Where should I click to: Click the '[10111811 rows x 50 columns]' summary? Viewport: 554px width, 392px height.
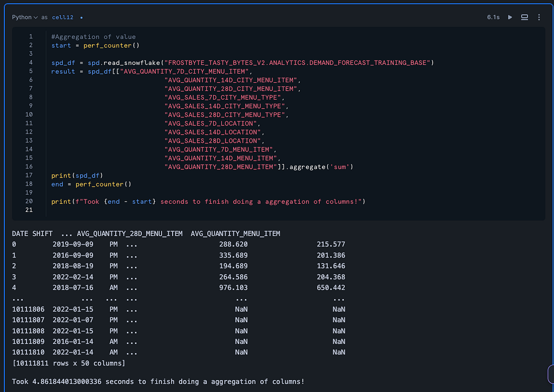[69, 363]
